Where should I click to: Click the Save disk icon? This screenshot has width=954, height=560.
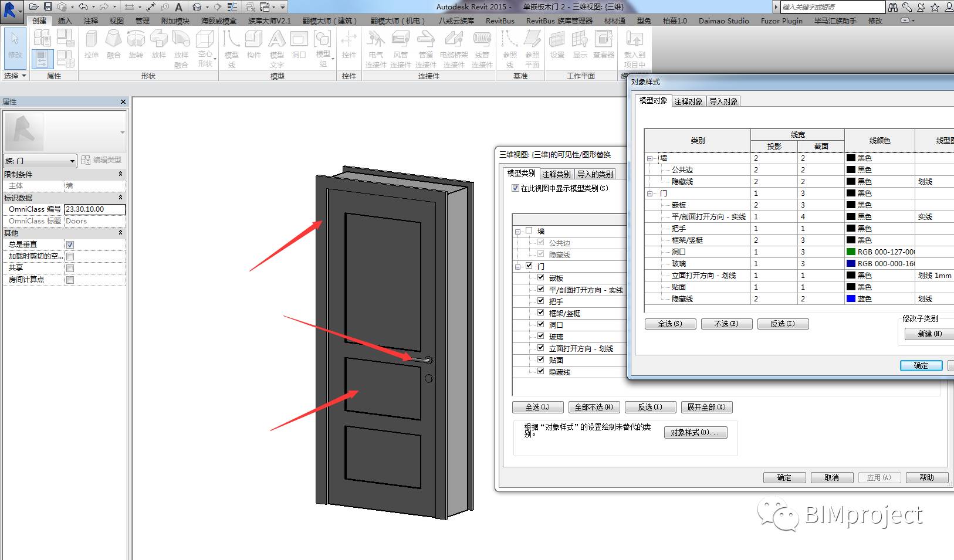tap(48, 7)
